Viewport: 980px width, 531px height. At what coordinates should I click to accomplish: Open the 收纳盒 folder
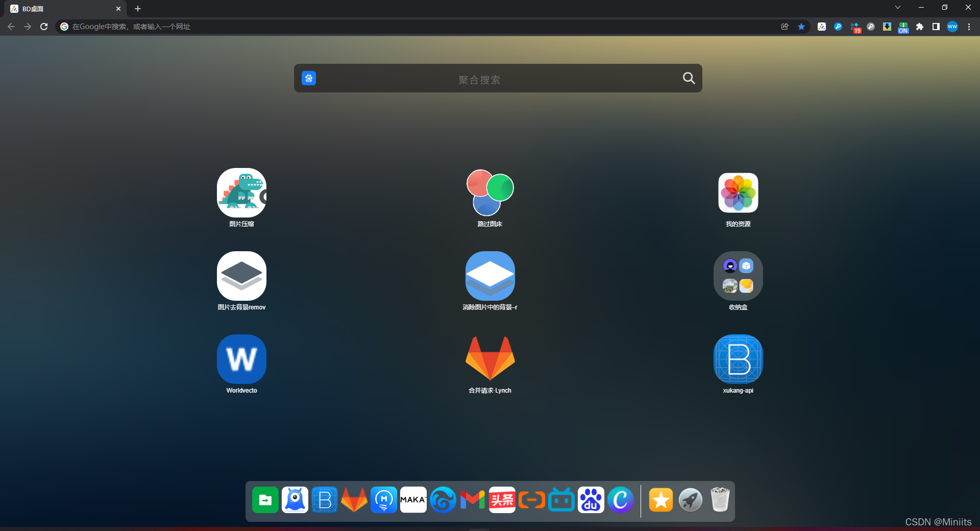(738, 276)
